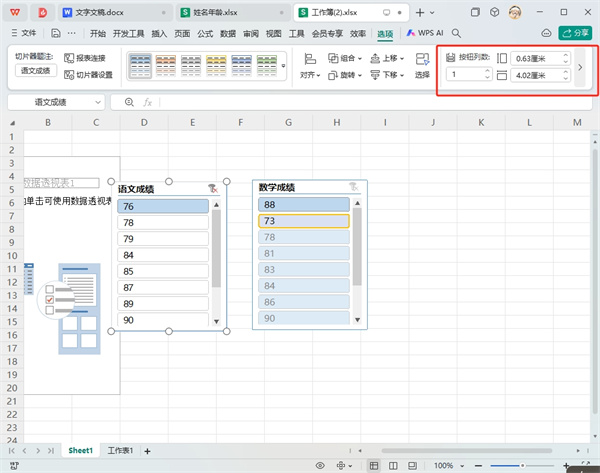The height and width of the screenshot is (473, 600).
Task: Switch to 工作表1 sheet tab
Action: (x=120, y=450)
